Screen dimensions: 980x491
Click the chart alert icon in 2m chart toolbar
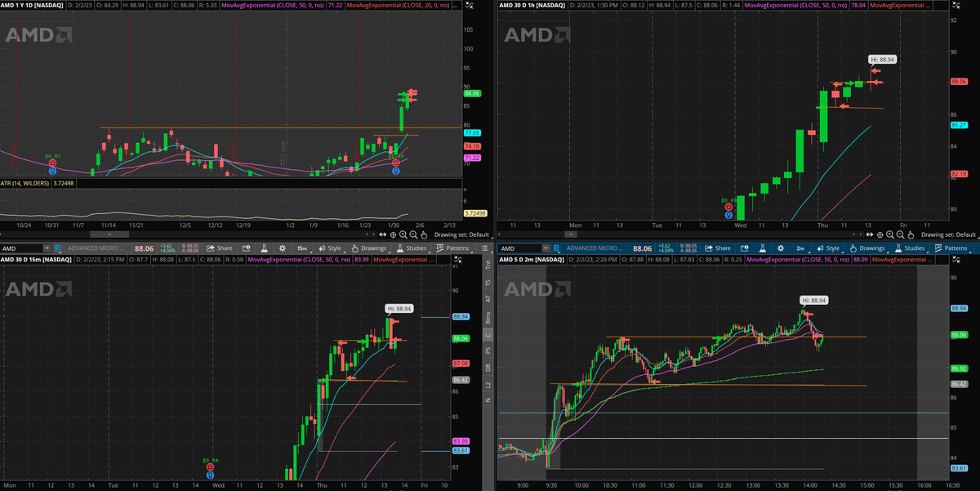(745, 248)
